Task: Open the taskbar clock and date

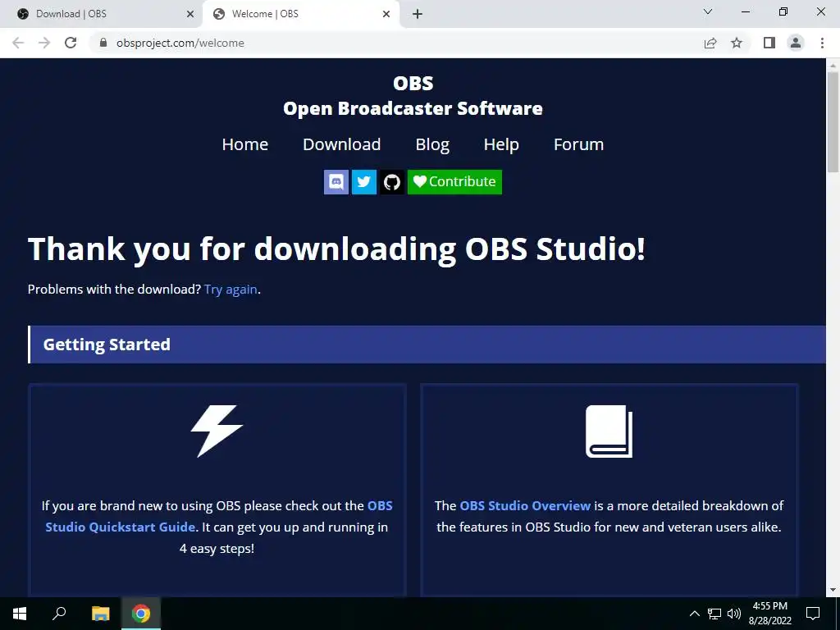Action: click(x=769, y=614)
